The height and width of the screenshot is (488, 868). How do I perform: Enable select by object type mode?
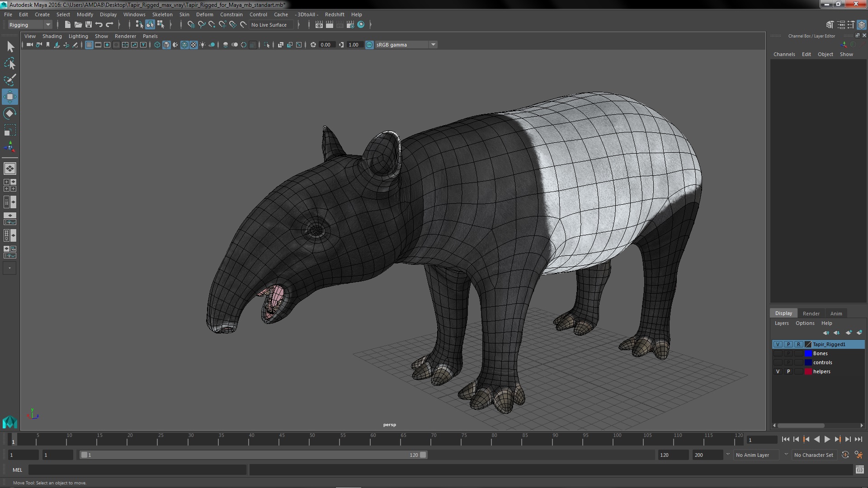tap(150, 25)
